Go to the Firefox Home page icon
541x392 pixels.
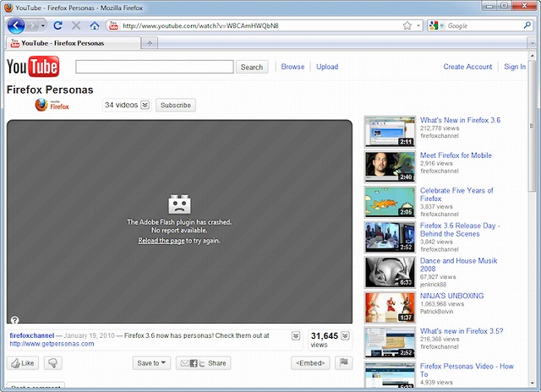click(x=95, y=25)
